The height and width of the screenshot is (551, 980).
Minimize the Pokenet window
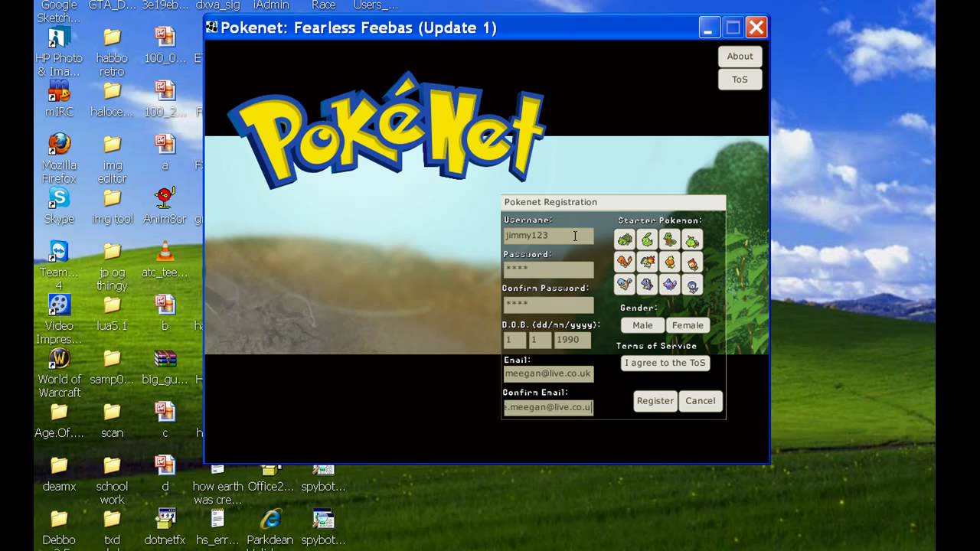(x=710, y=28)
